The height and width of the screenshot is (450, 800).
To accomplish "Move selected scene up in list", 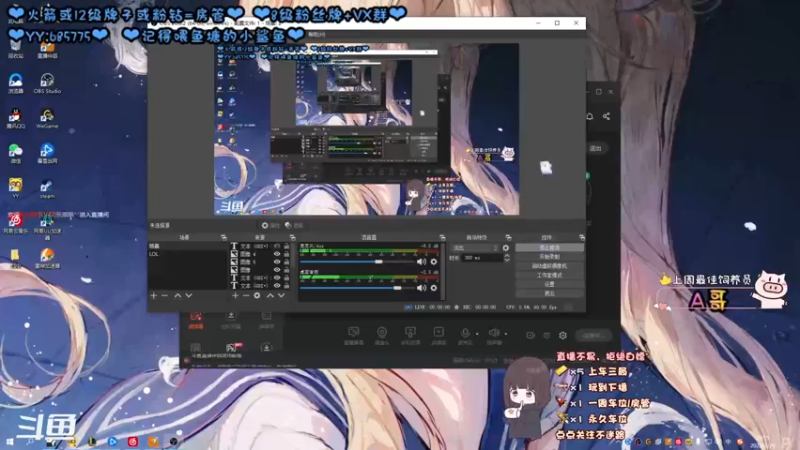I will click(178, 295).
